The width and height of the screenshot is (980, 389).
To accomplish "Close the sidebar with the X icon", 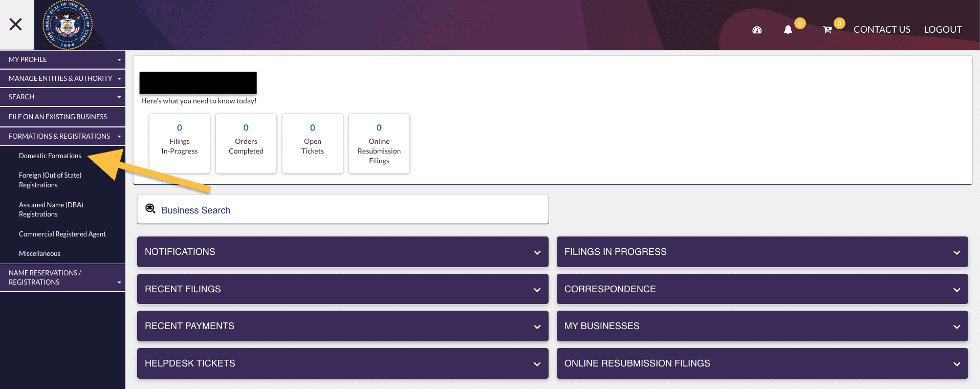I will pyautogui.click(x=16, y=24).
